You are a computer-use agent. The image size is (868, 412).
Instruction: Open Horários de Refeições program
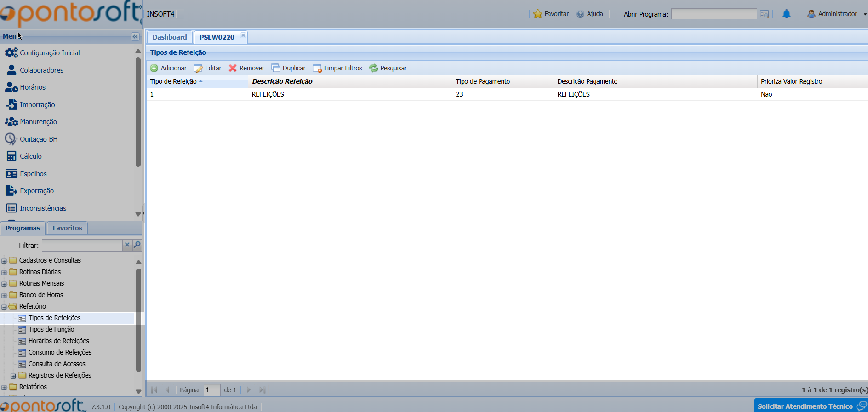(58, 341)
